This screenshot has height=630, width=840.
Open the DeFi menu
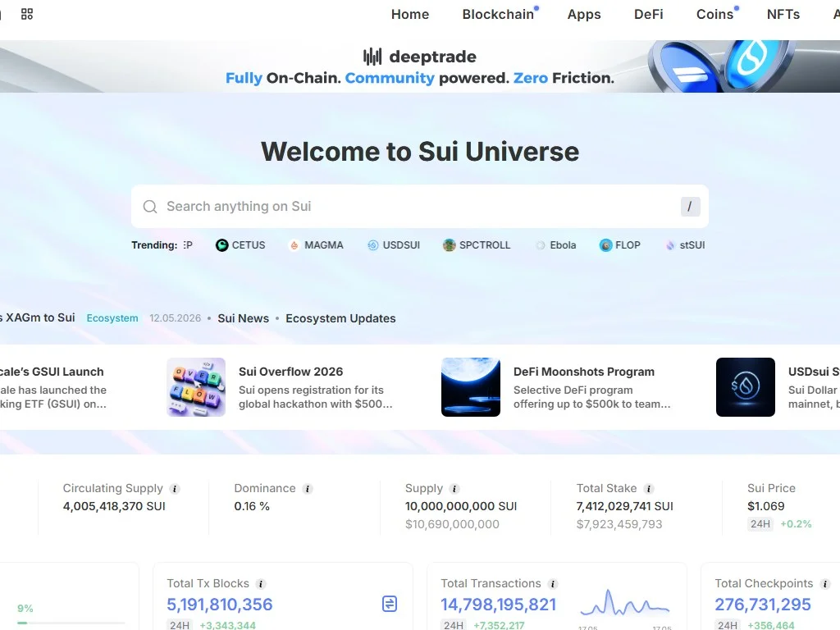tap(648, 15)
